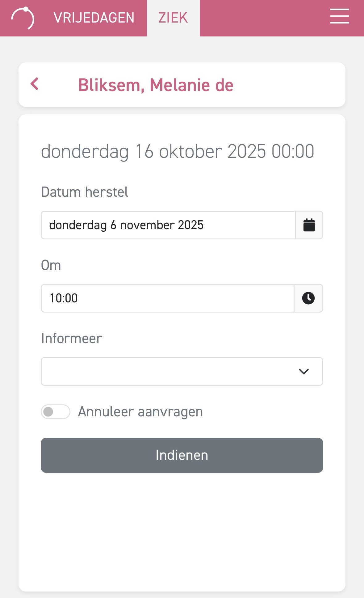
Task: Go back using the left chevron arrow
Action: [35, 84]
